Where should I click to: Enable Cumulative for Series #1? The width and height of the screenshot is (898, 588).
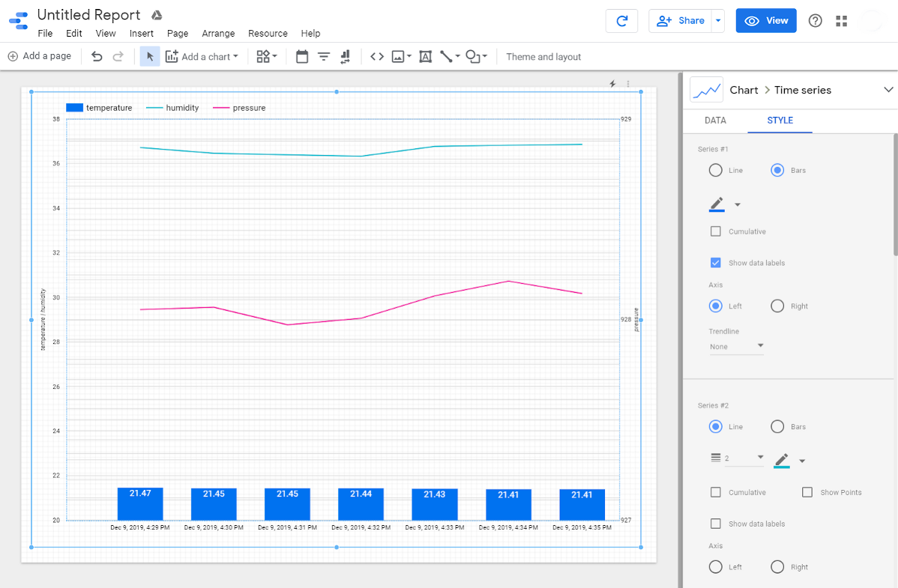point(716,231)
